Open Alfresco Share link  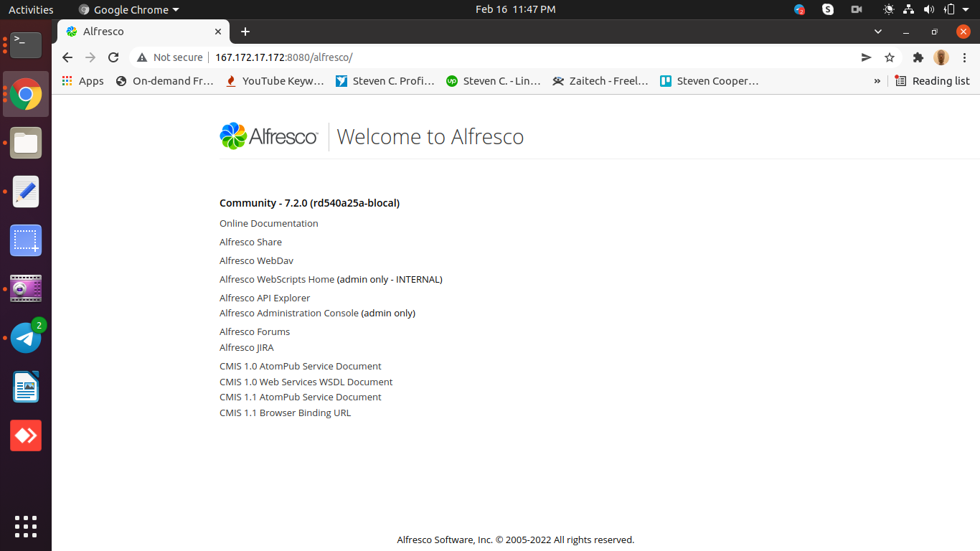tap(250, 242)
